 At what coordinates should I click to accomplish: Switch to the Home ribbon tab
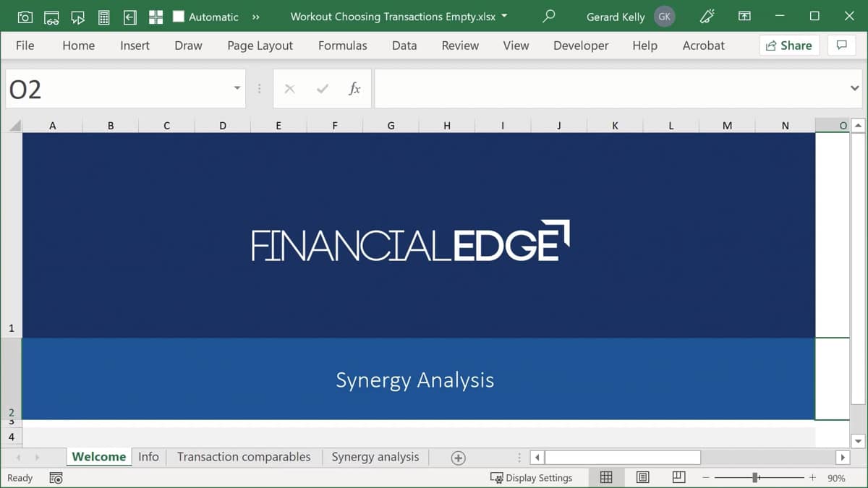coord(78,46)
